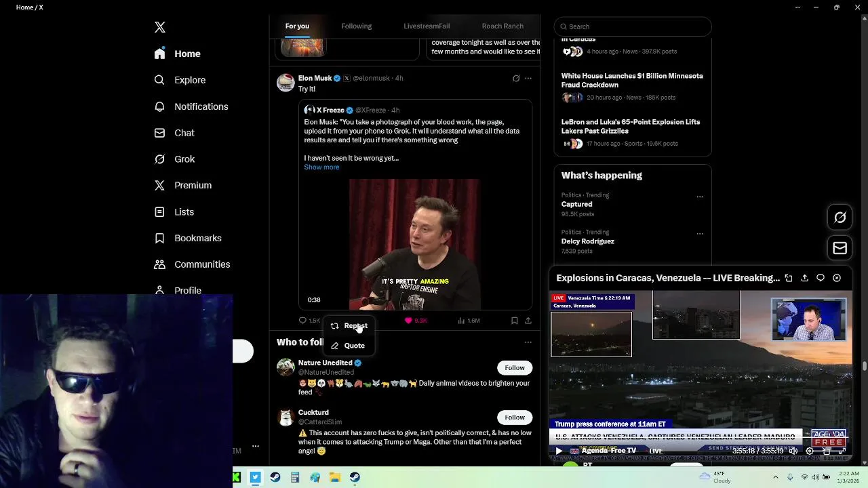Viewport: 868px width, 488px height.
Task: Play the quoted Elon Musk video
Action: [x=414, y=244]
